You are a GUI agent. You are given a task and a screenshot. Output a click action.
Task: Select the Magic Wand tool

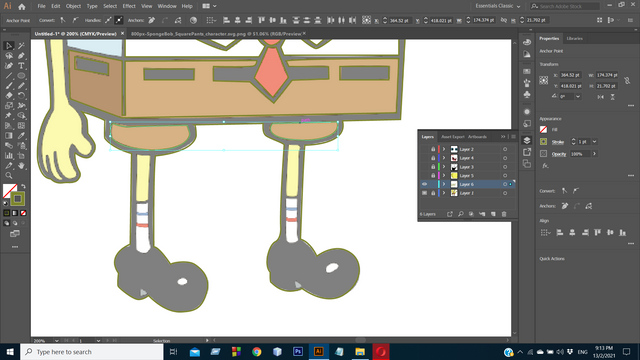tap(21, 46)
